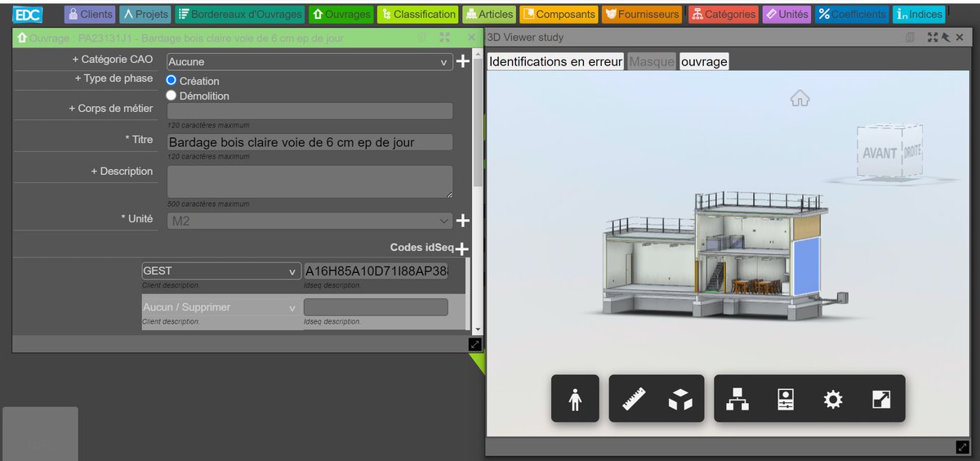This screenshot has height=461, width=980.
Task: Select the measure ruler tool
Action: coord(634,399)
